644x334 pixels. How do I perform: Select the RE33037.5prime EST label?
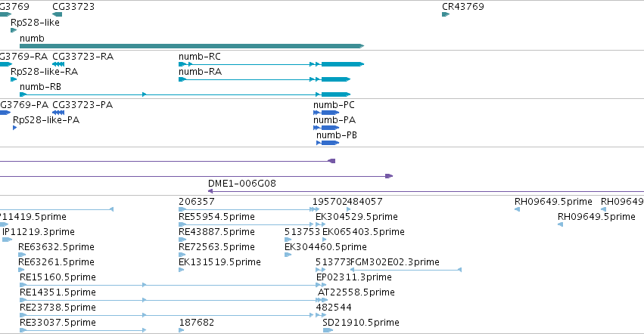58,323
